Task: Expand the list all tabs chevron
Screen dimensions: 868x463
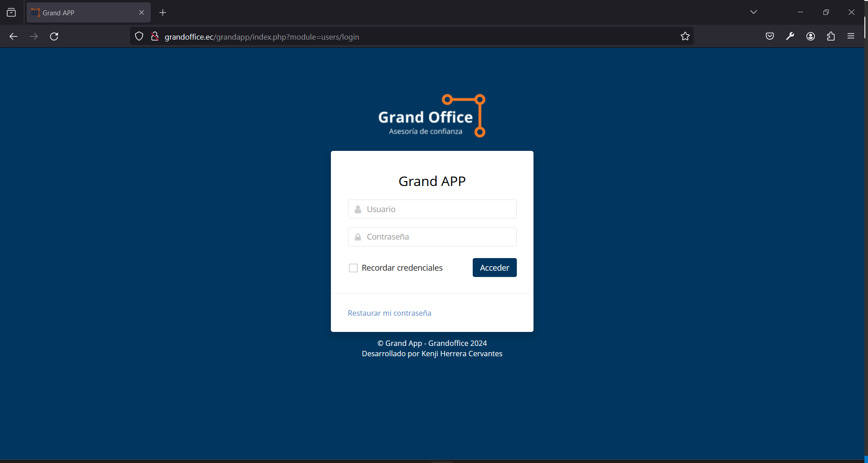Action: [x=754, y=12]
